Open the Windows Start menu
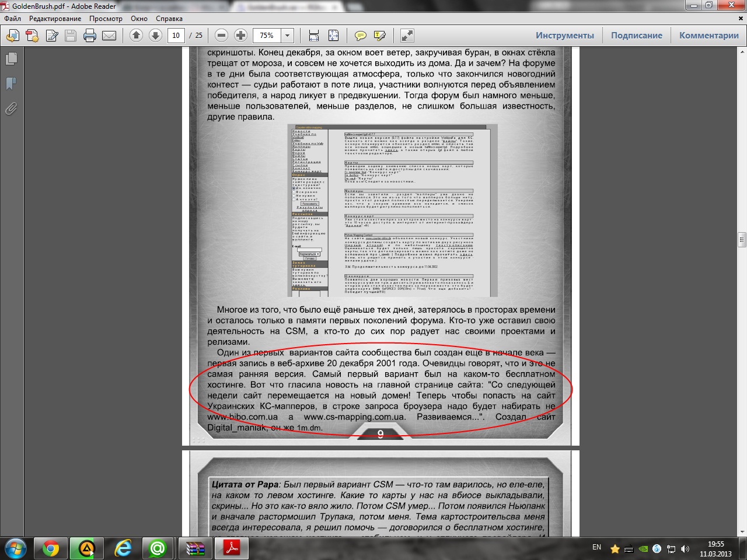The image size is (747, 560). tap(16, 548)
